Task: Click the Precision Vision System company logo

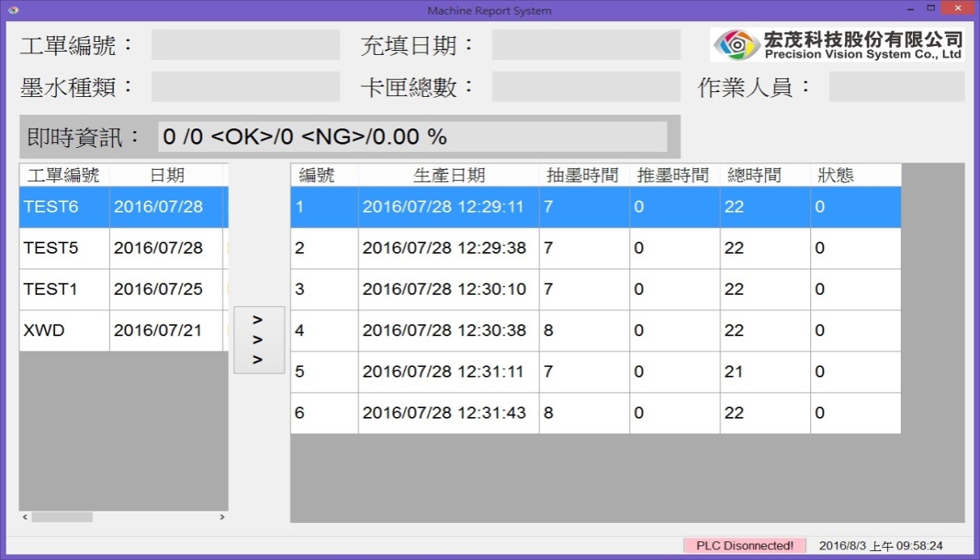Action: click(x=837, y=45)
